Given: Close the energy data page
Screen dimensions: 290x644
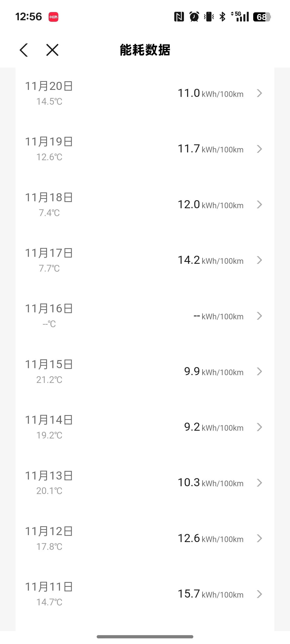Looking at the screenshot, I should coord(52,50).
